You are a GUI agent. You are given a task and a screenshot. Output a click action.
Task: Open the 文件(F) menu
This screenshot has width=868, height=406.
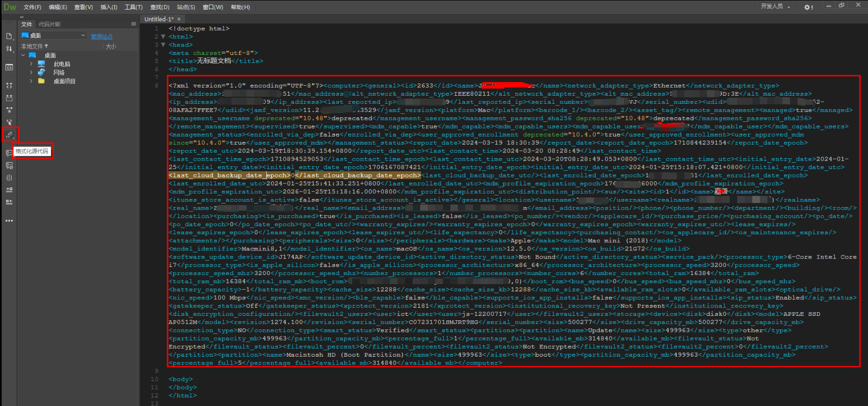pos(32,7)
